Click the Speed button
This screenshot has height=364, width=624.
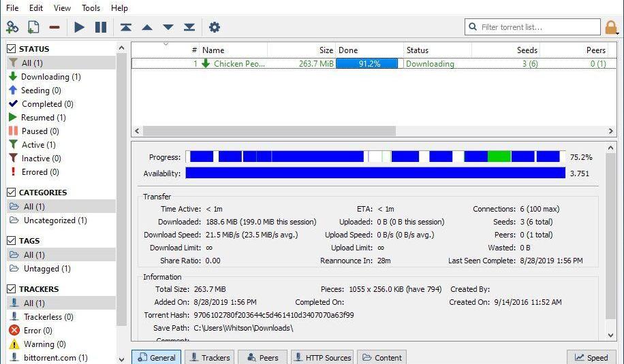(x=591, y=357)
